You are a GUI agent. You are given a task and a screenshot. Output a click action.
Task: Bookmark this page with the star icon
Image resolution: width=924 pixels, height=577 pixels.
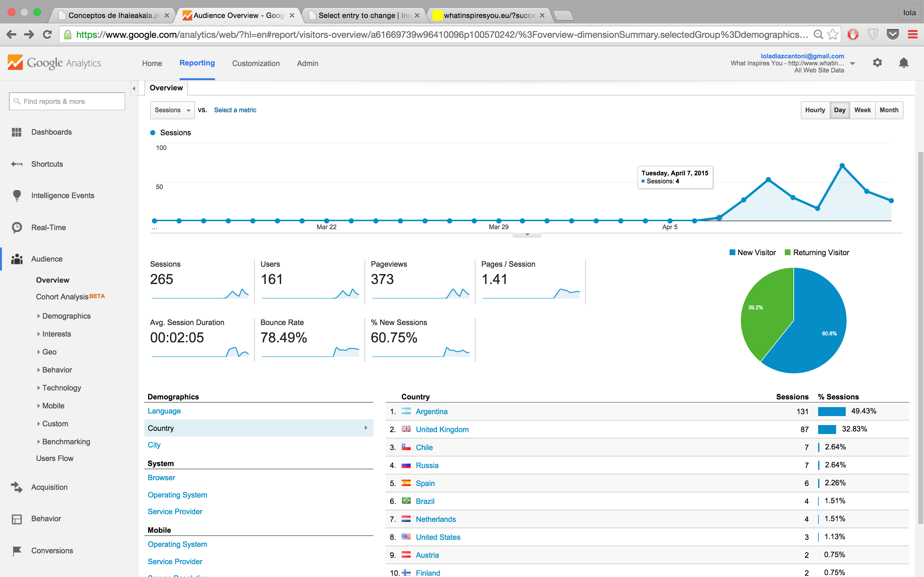[833, 35]
